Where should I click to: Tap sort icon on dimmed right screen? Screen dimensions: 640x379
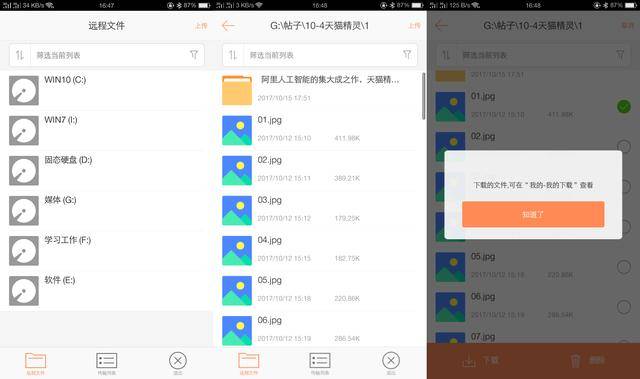coord(446,55)
